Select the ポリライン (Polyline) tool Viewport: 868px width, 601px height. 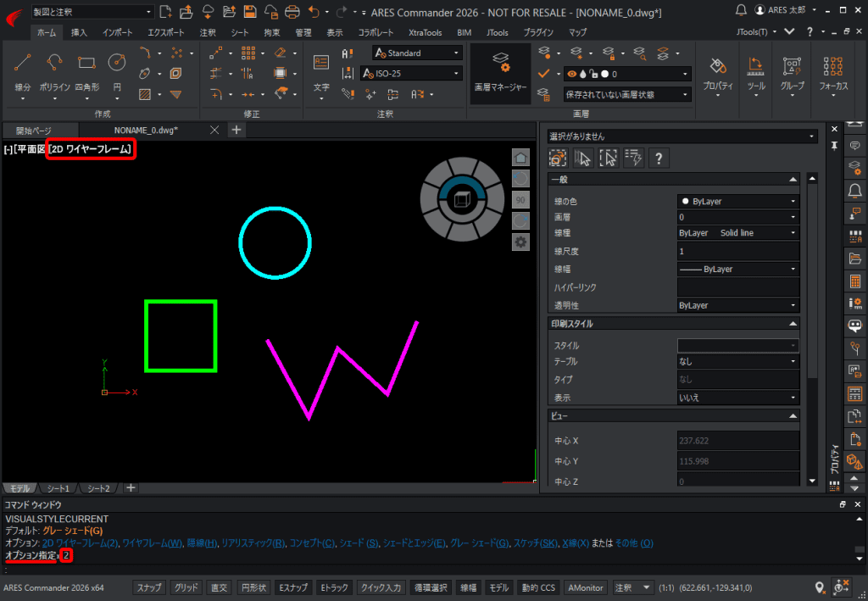pyautogui.click(x=55, y=62)
